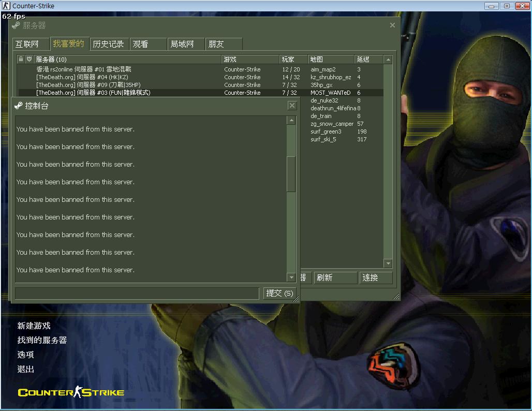Select the [TheDeath.org] #04 (HK|KZ) server
Viewport: 532px width, 411px height.
click(x=200, y=77)
